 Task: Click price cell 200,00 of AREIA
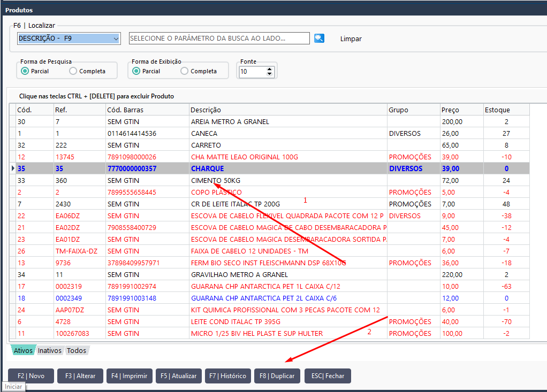click(x=461, y=121)
